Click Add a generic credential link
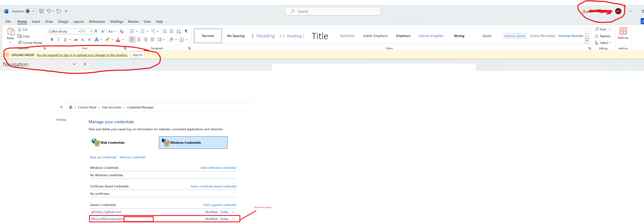644x223 pixels. coord(219,205)
